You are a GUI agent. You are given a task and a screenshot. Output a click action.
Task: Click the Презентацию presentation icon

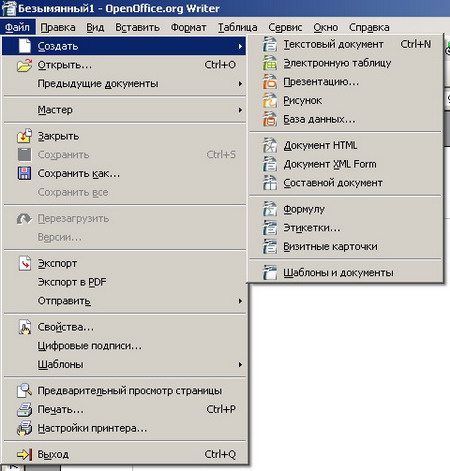point(270,82)
